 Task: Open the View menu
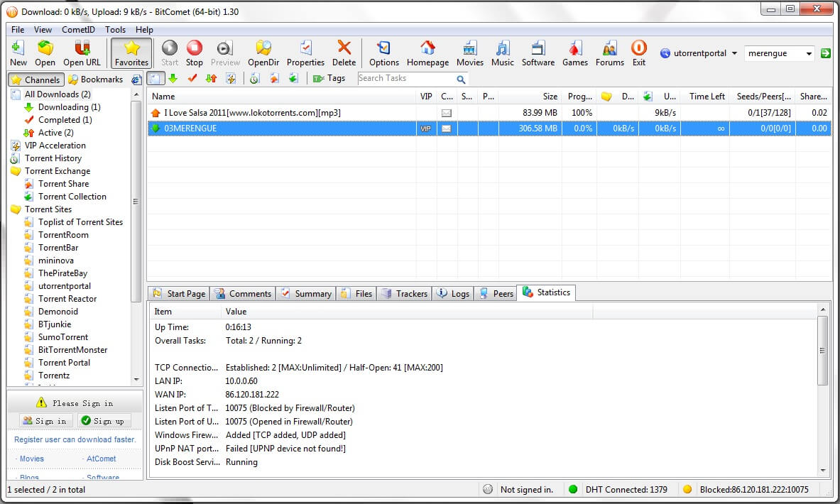coord(43,29)
